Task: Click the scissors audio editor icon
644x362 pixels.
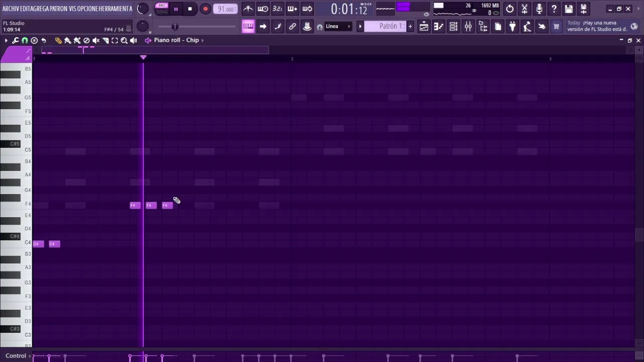Action: 524,9
